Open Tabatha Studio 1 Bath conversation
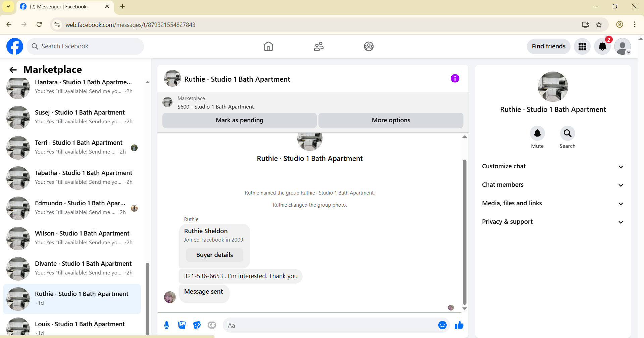This screenshot has width=644, height=338. pyautogui.click(x=72, y=178)
